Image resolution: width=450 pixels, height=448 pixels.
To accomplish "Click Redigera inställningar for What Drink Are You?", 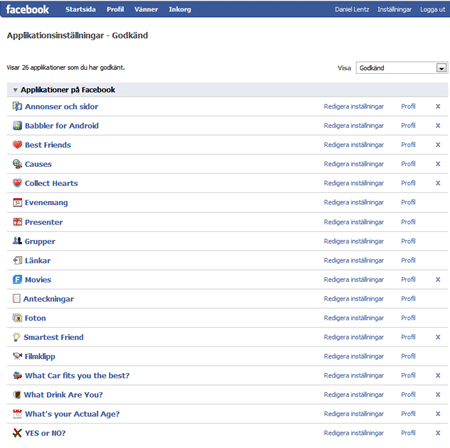I will coord(354,395).
